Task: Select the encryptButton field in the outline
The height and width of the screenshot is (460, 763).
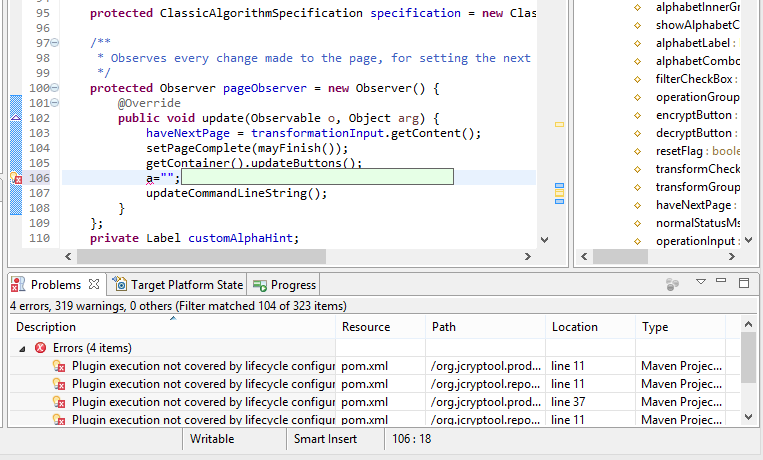Action: (693, 115)
